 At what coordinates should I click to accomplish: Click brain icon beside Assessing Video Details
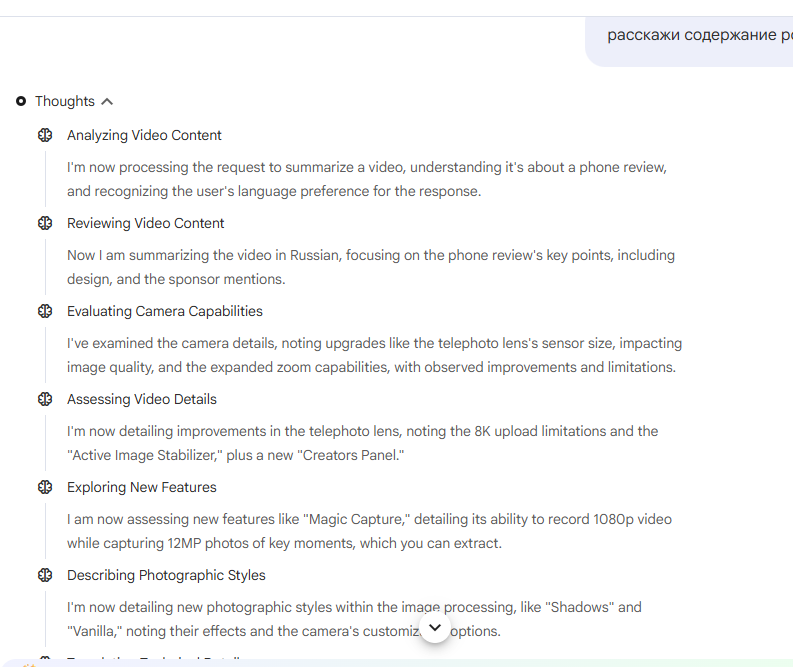[45, 399]
